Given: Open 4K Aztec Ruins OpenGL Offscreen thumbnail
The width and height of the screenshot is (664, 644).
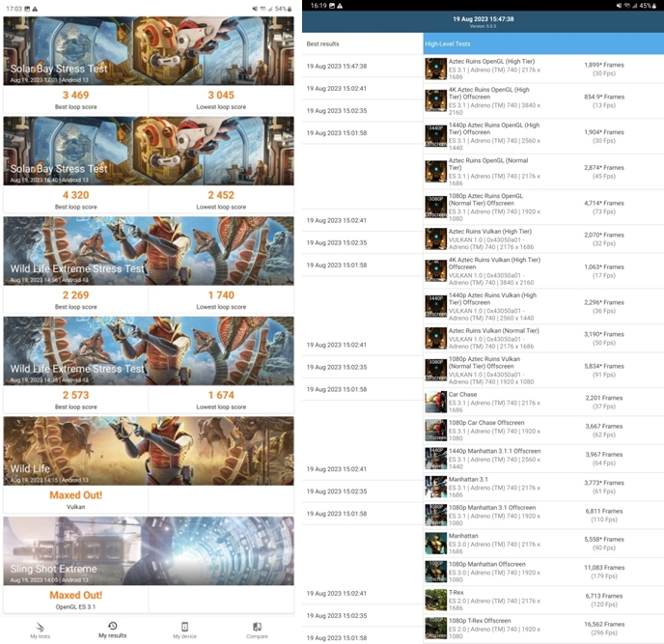Looking at the screenshot, I should [436, 100].
